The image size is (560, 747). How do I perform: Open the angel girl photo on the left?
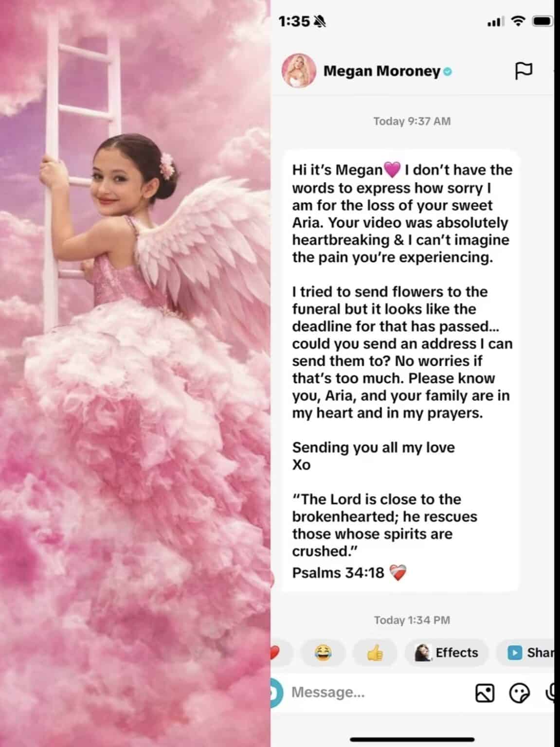point(135,373)
